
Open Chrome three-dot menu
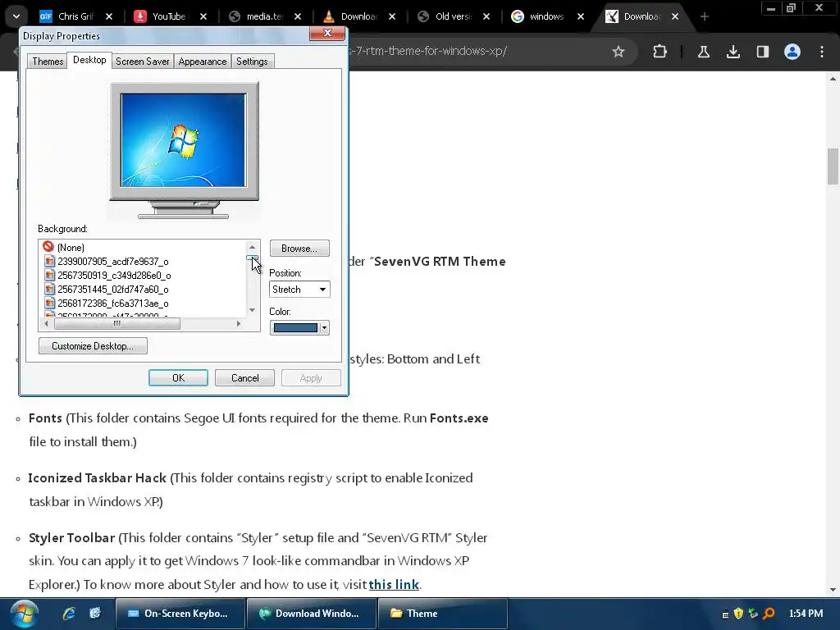pos(822,52)
